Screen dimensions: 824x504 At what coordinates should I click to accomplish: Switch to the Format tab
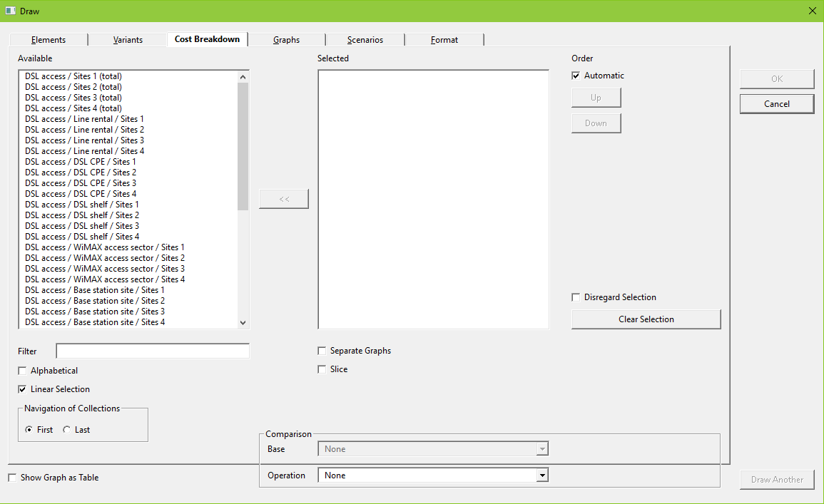444,40
